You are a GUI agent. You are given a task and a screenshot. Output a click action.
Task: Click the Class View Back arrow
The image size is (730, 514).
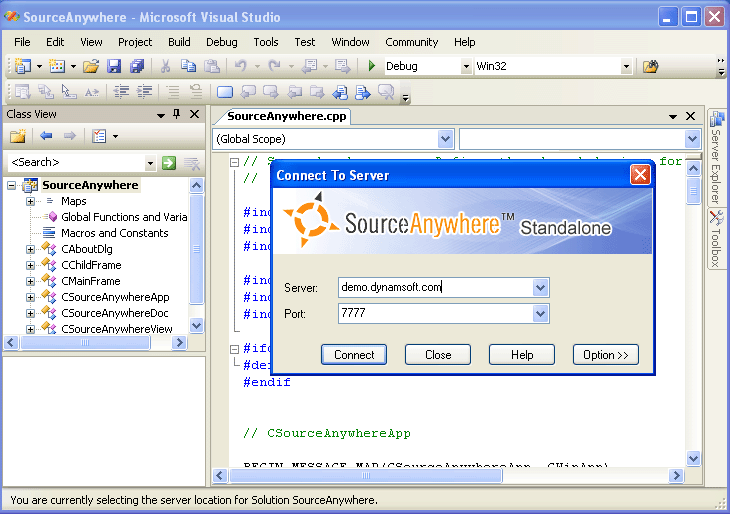(46, 136)
